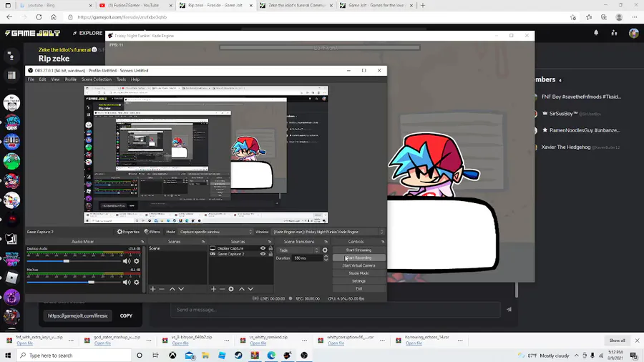Click the Exit button in OBS Controls
This screenshot has width=644, height=362.
[358, 289]
